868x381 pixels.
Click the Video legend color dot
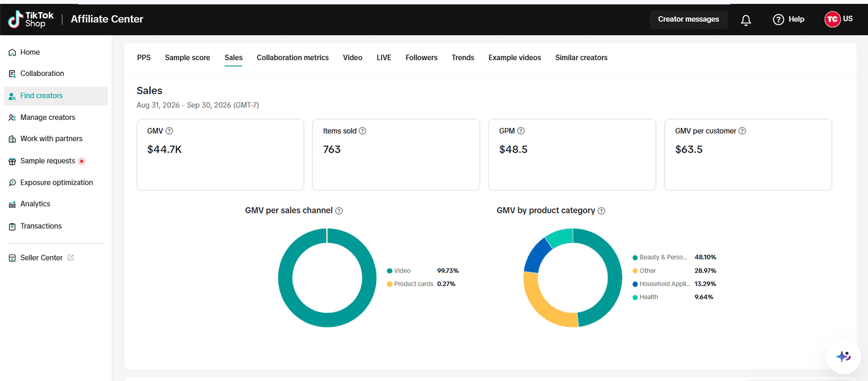pos(390,271)
